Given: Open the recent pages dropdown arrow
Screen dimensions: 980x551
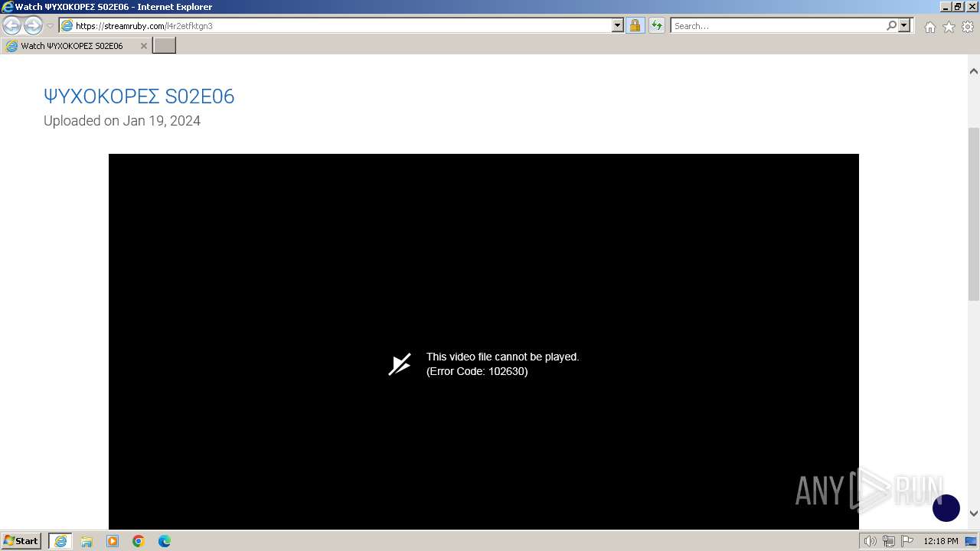Looking at the screenshot, I should (50, 26).
